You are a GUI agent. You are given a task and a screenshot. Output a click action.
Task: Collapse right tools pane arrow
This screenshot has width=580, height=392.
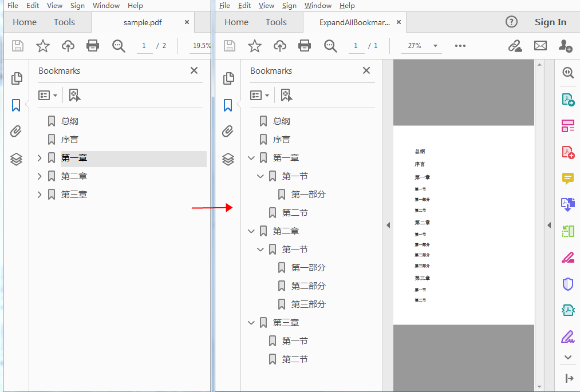point(549,225)
